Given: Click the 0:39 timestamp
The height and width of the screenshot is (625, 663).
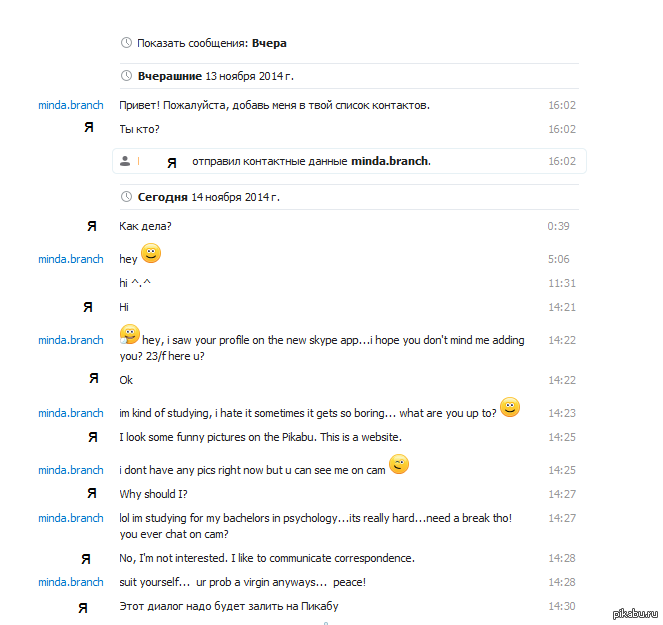Looking at the screenshot, I should point(558,226).
